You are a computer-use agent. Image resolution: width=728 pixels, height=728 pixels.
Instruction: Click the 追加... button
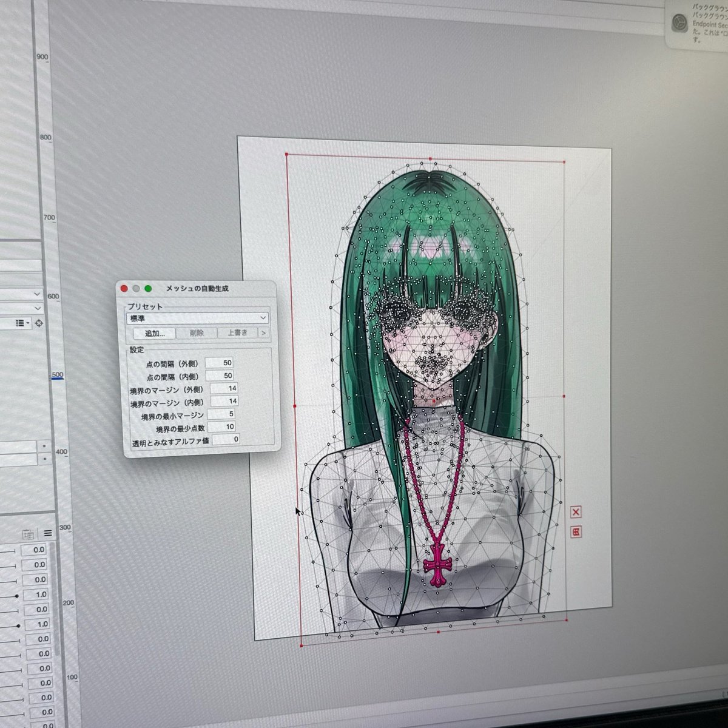[x=155, y=333]
